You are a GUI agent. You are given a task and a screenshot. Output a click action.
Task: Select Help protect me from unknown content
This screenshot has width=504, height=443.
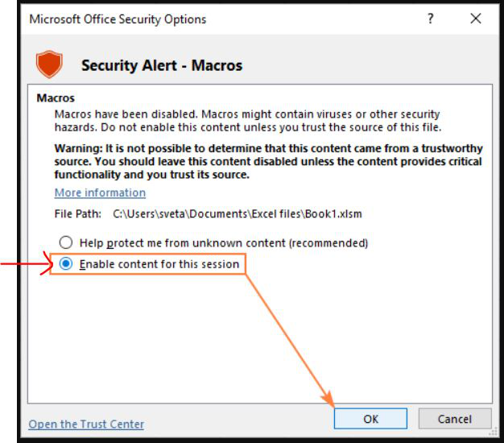click(x=66, y=242)
